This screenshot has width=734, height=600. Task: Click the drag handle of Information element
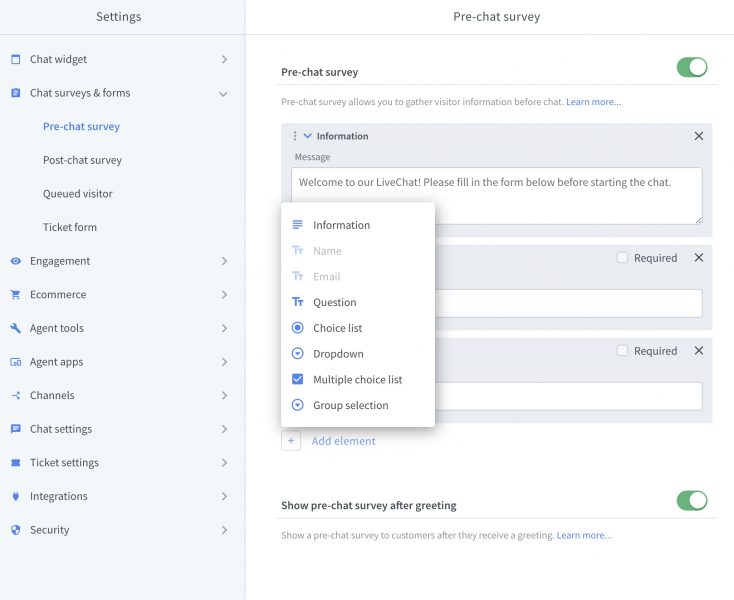(x=294, y=136)
